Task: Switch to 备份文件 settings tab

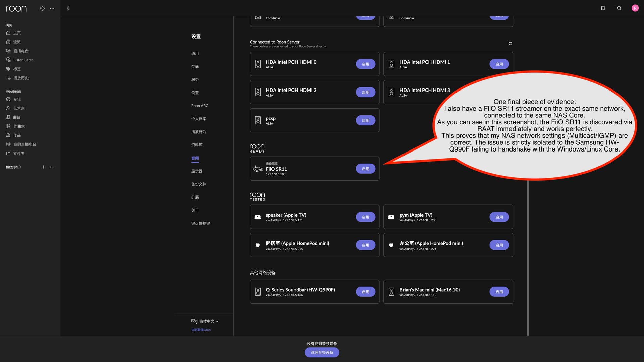Action: coord(199,184)
